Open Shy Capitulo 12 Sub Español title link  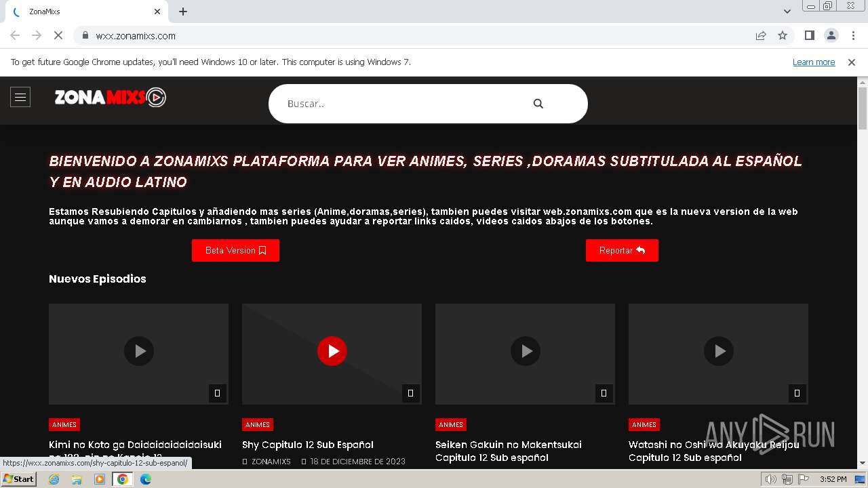(x=308, y=445)
